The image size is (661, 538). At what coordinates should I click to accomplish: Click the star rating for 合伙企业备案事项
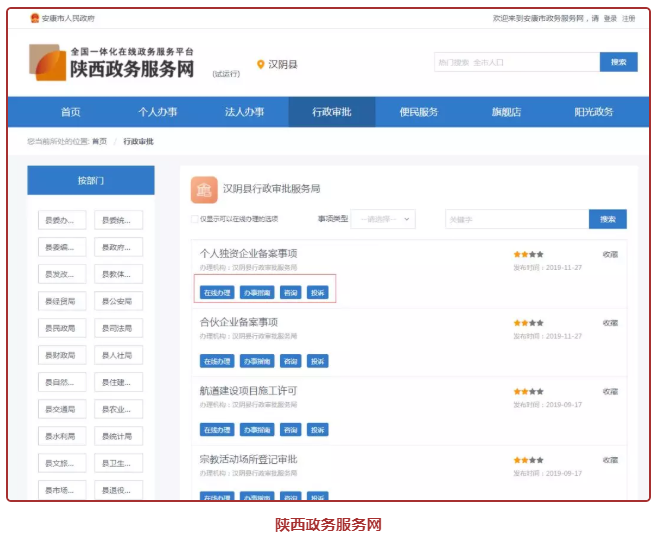pyautogui.click(x=528, y=323)
